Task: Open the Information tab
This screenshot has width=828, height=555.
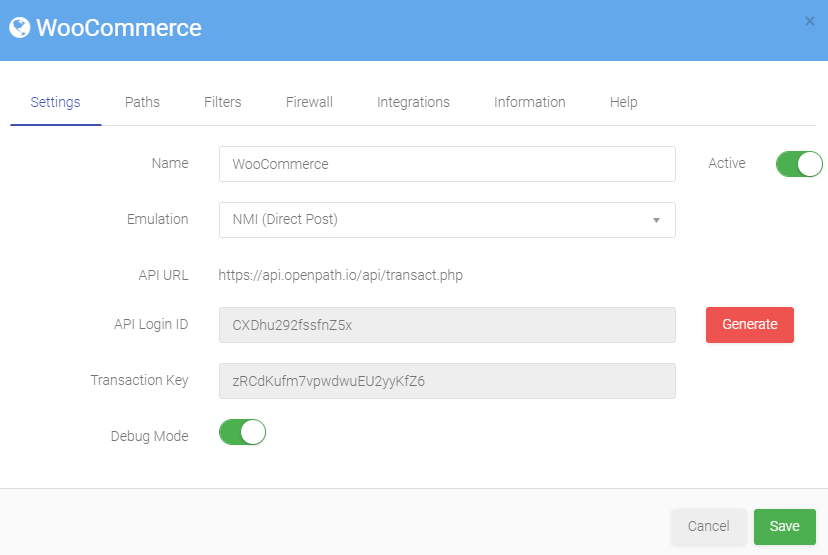Action: (530, 102)
